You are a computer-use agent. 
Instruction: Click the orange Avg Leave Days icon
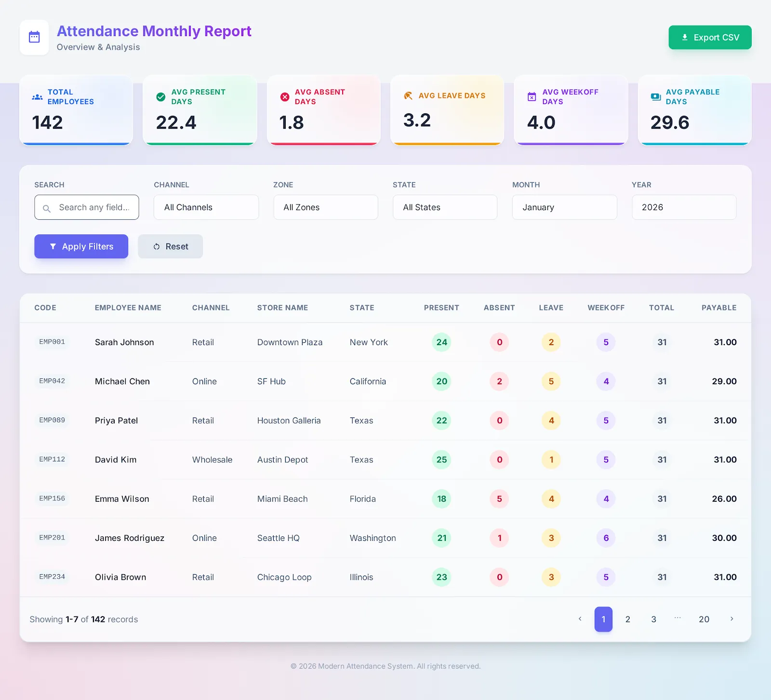coord(408,96)
